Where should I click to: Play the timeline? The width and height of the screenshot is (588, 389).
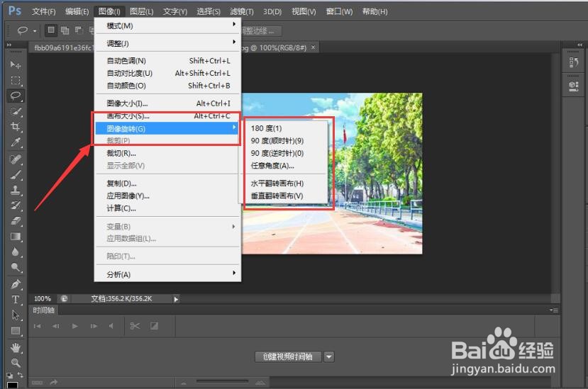click(x=74, y=326)
